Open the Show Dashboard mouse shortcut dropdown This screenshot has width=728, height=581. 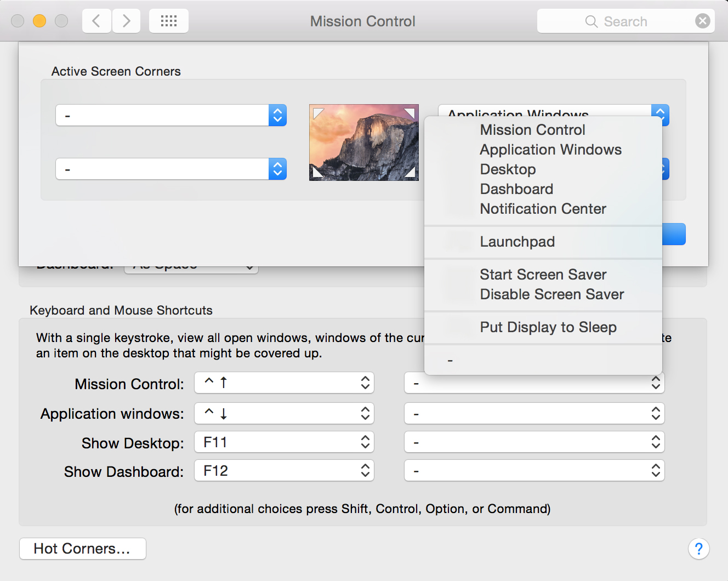(x=534, y=470)
